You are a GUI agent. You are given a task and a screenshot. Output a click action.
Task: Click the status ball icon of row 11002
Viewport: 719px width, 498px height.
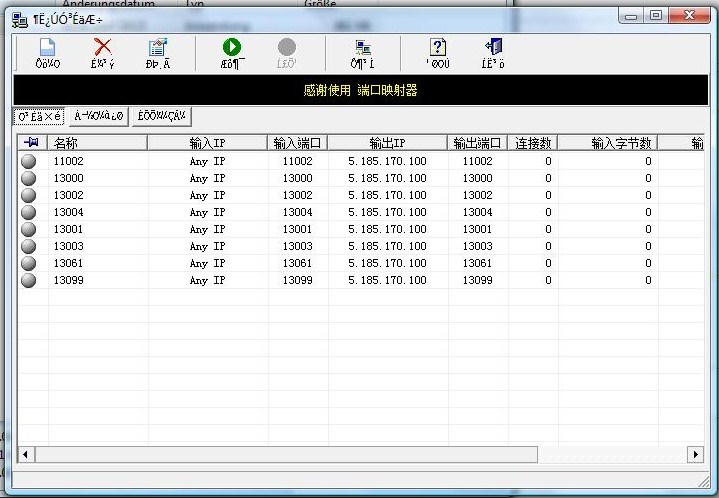28,161
